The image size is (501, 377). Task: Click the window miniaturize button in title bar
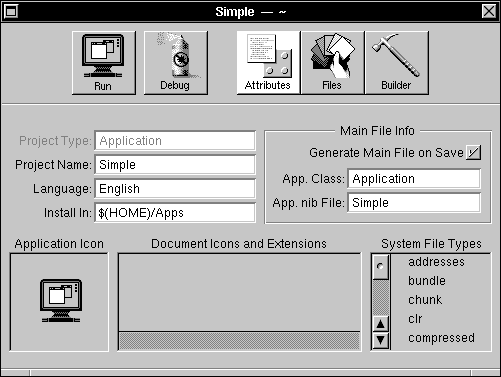[10, 12]
